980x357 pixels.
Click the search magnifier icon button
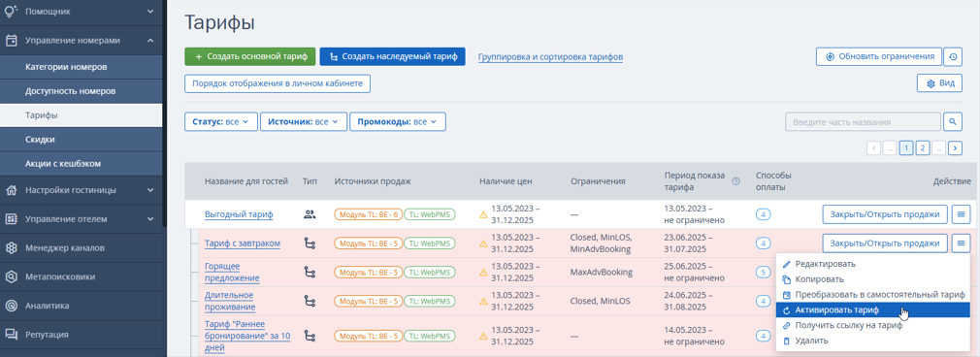tap(953, 122)
